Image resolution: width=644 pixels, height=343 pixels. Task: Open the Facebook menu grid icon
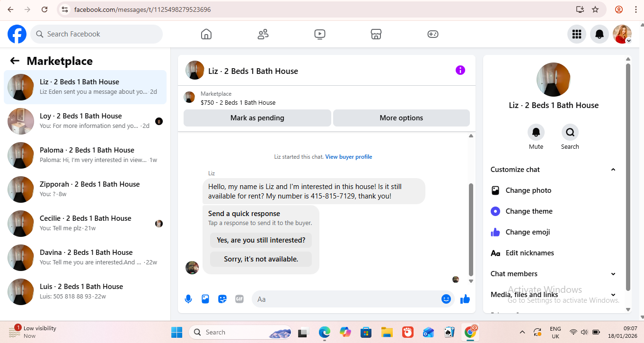pyautogui.click(x=577, y=34)
